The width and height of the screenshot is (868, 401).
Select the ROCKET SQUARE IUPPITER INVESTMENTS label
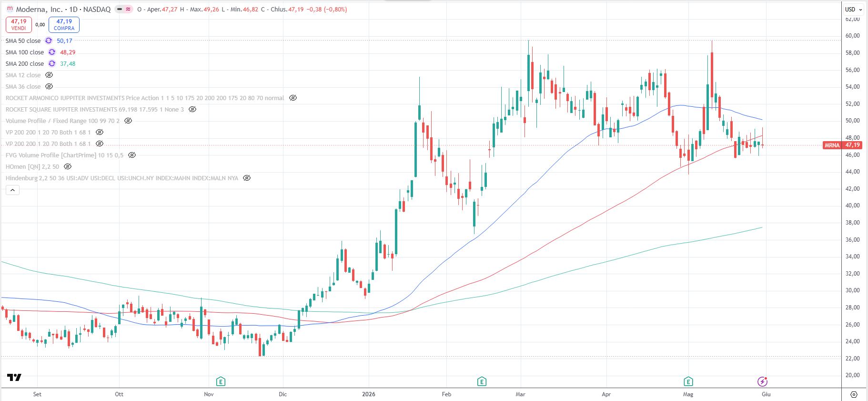click(61, 110)
